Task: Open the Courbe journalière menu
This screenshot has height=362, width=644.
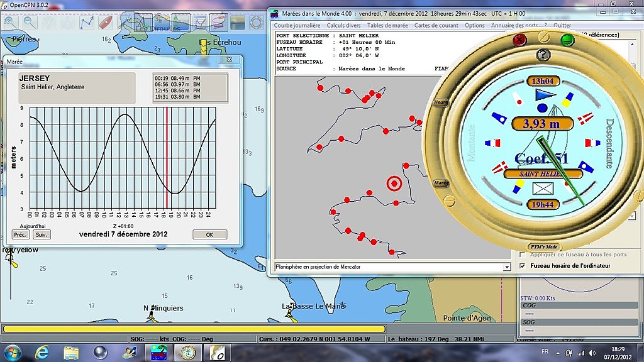Action: pyautogui.click(x=297, y=25)
